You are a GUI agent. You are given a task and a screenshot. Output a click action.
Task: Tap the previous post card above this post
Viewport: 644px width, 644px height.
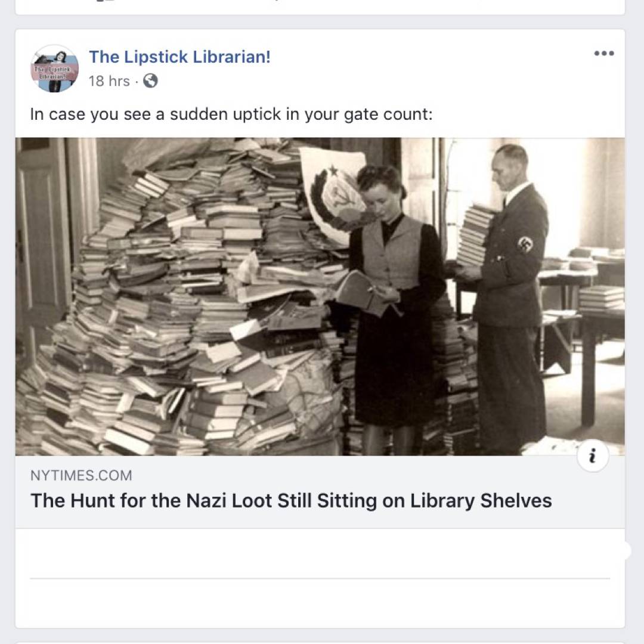(320, 7)
